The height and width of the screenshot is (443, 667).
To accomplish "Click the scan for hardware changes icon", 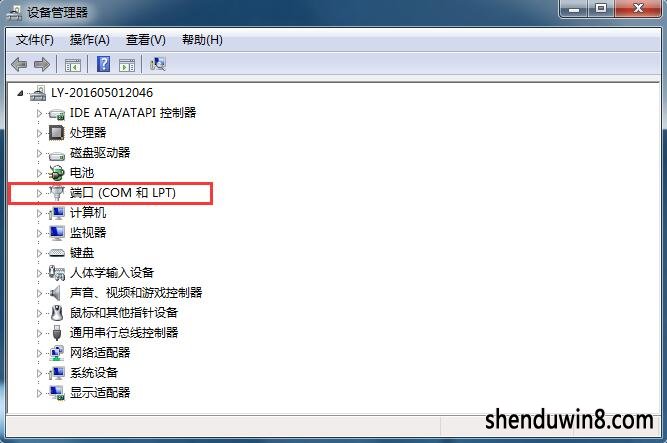I will coord(158,64).
